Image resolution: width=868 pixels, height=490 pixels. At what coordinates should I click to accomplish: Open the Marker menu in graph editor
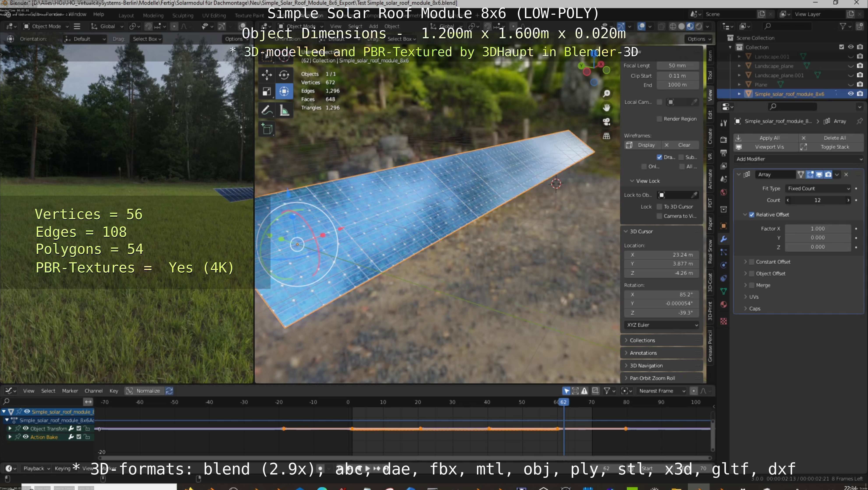tap(70, 391)
